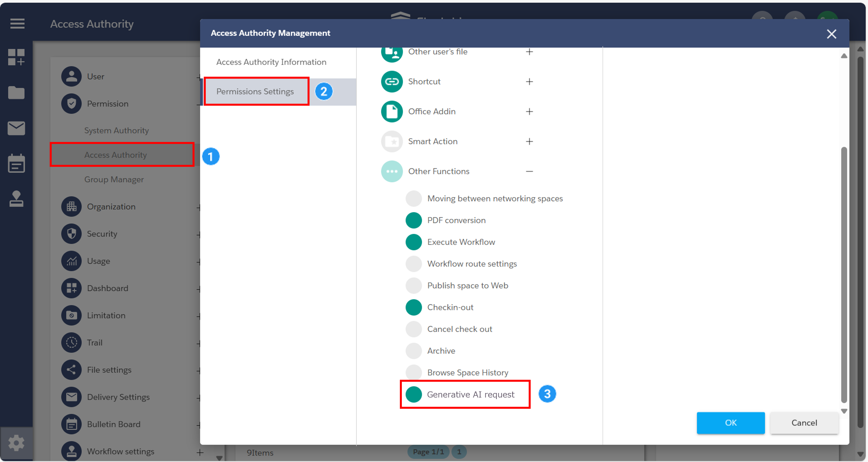The image size is (868, 462).
Task: Click the User avatar icon in the admin menu
Action: click(x=71, y=77)
